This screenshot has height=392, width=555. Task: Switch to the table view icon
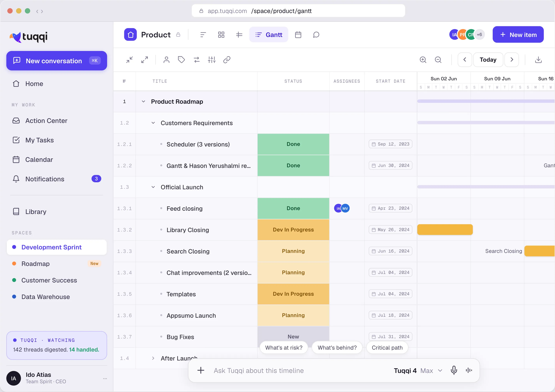[239, 35]
